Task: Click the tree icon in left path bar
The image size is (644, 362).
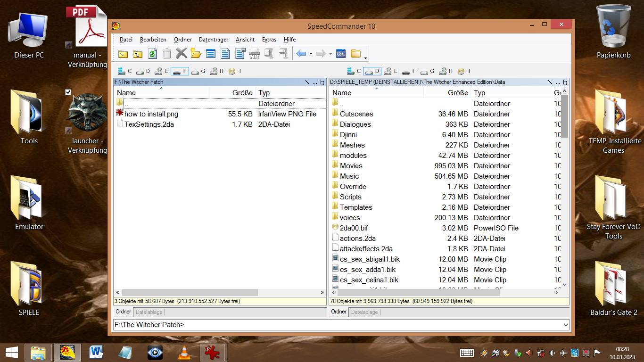Action: [322, 82]
